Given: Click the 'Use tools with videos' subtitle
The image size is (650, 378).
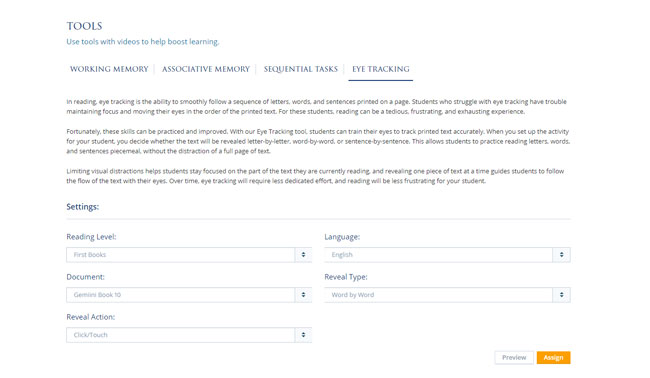Looking at the screenshot, I should pyautogui.click(x=143, y=41).
